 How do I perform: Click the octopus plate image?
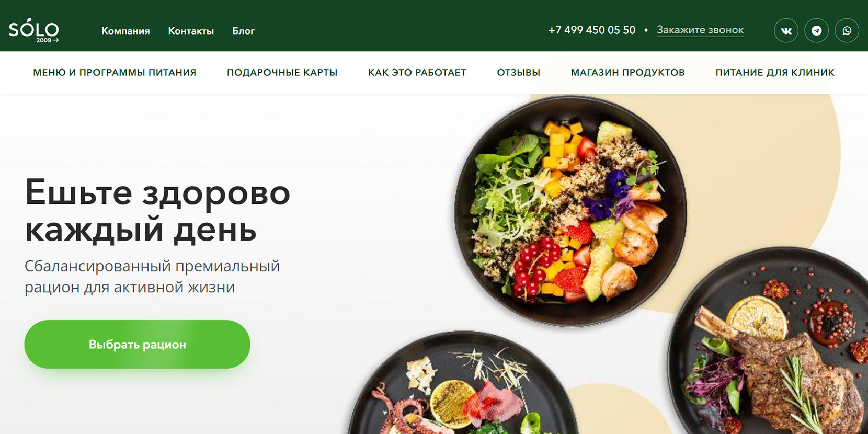click(x=462, y=384)
